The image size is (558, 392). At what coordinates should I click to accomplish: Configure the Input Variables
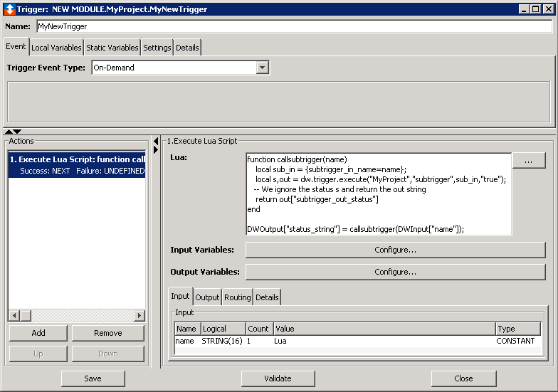coord(395,250)
